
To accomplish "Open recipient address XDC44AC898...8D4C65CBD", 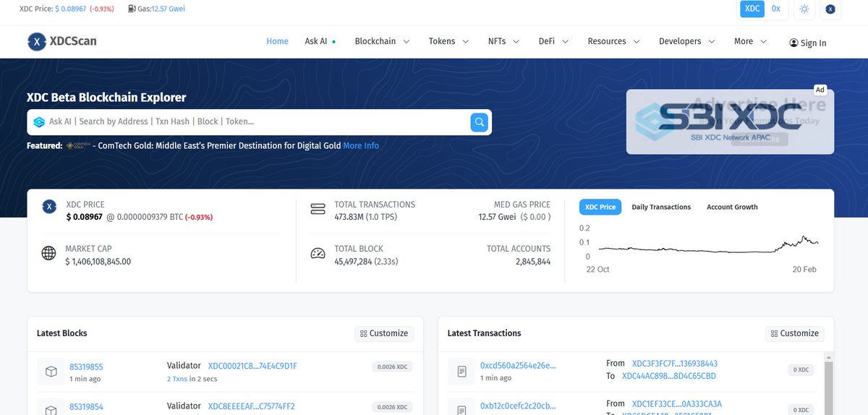I will point(669,376).
